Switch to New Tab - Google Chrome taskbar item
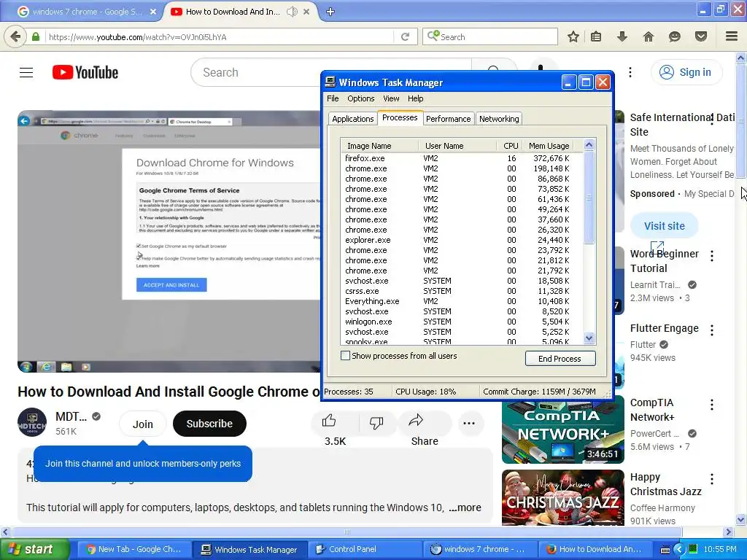Screen dimensions: 747x560 [x=134, y=550]
